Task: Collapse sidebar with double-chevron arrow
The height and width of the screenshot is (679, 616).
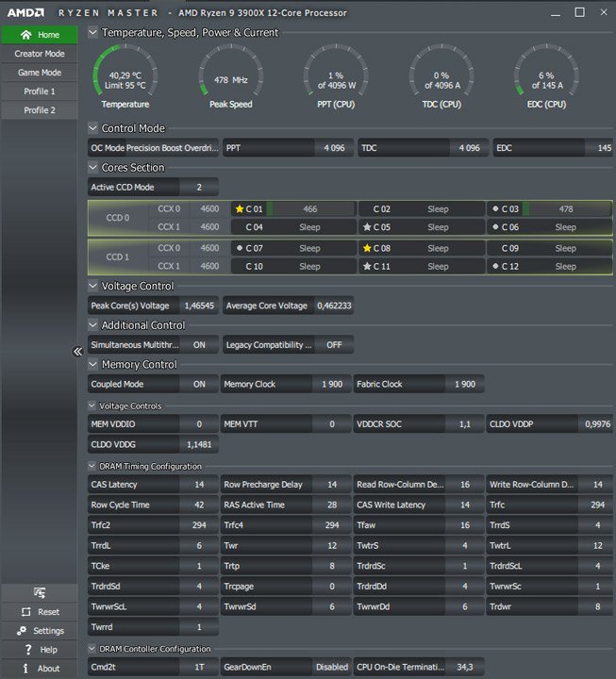Action: tap(77, 351)
